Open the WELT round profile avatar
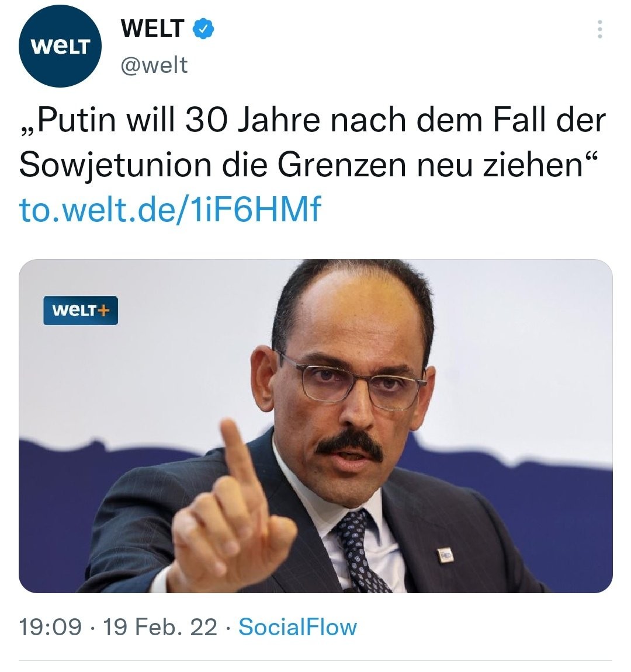Viewport: 631px width, 672px height. click(60, 46)
